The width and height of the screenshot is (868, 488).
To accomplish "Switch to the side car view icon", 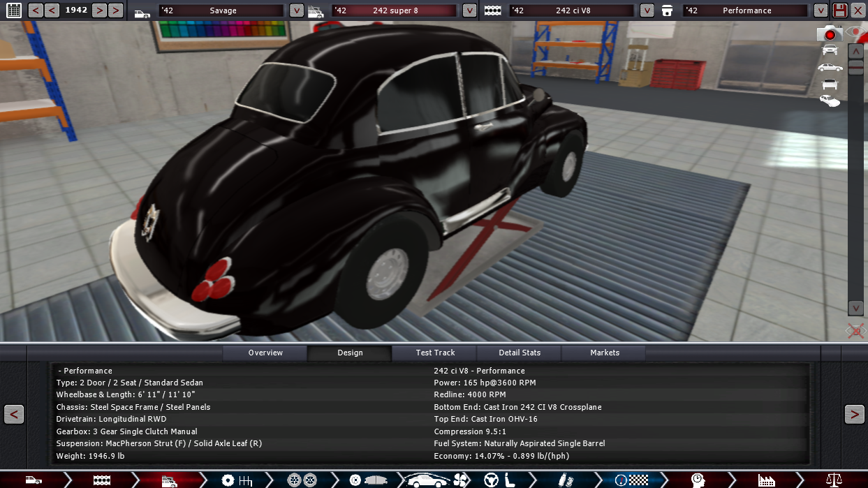I will [x=830, y=67].
